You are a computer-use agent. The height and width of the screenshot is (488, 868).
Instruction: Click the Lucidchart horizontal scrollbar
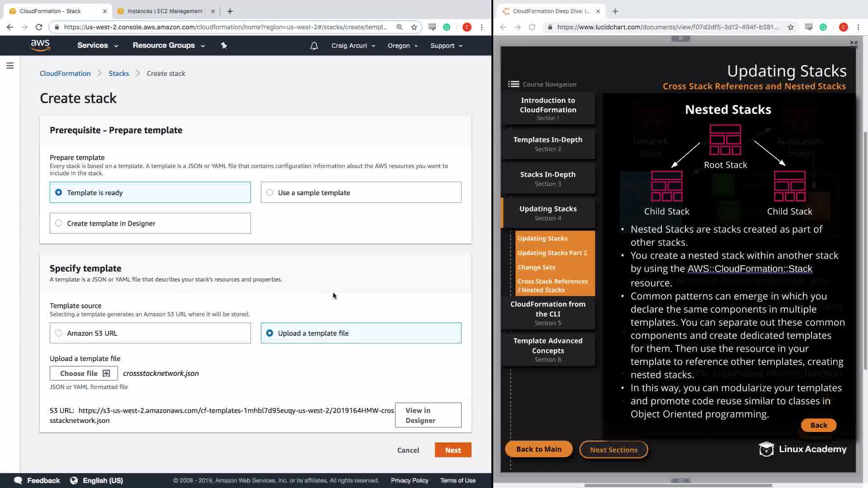tap(678, 485)
